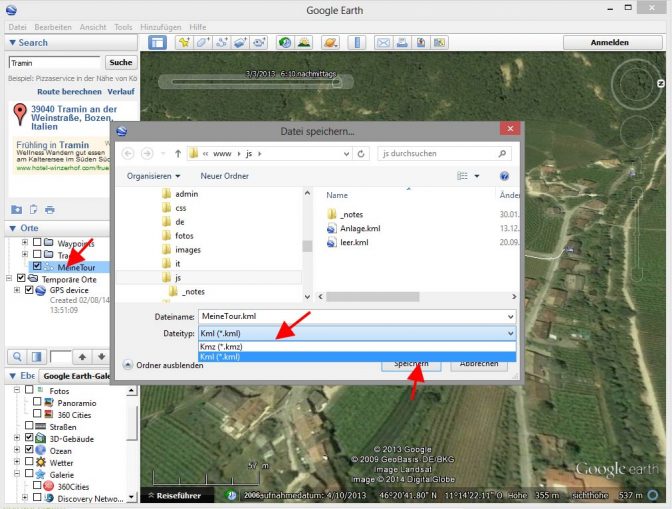
Task: Save image toolbar icon
Action: point(421,42)
